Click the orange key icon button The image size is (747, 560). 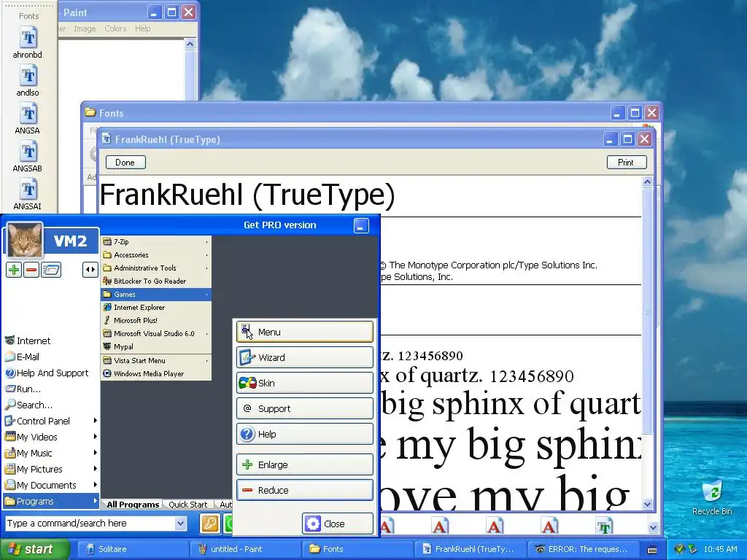[x=210, y=524]
